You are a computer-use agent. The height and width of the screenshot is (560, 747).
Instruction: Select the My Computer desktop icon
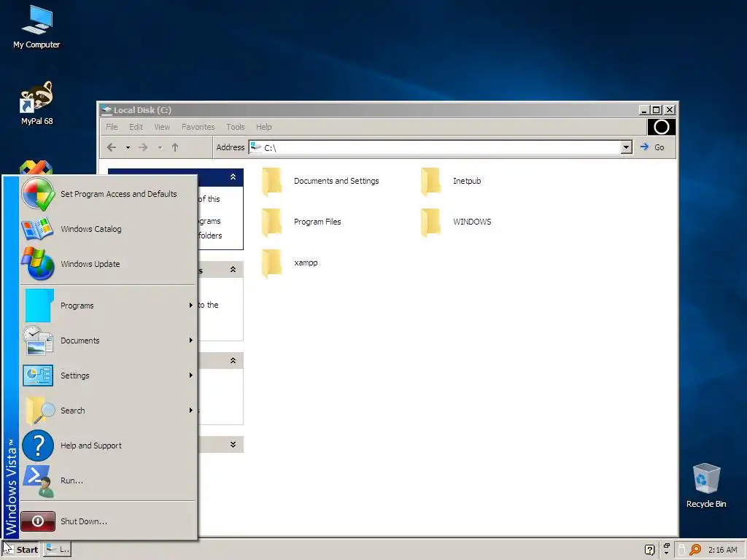36,28
